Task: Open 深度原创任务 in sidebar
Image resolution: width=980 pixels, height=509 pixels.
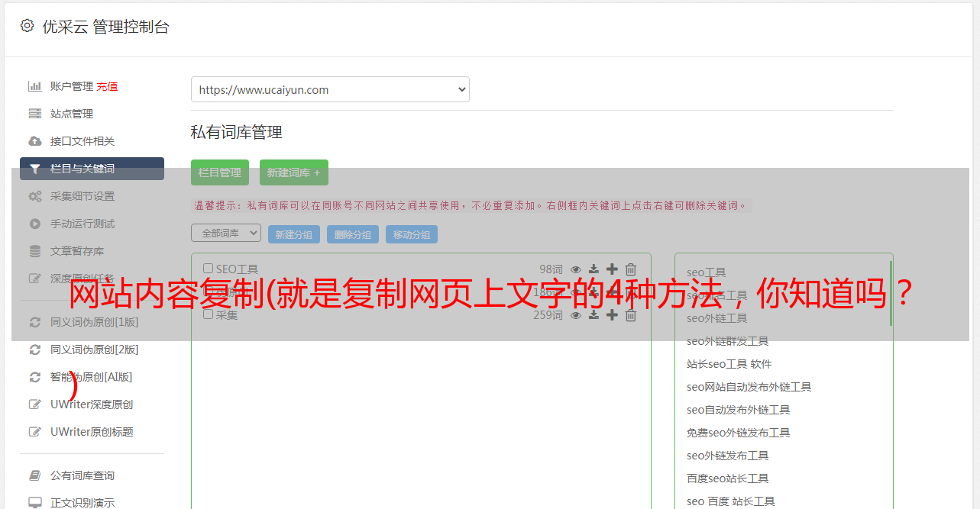Action: 82,279
